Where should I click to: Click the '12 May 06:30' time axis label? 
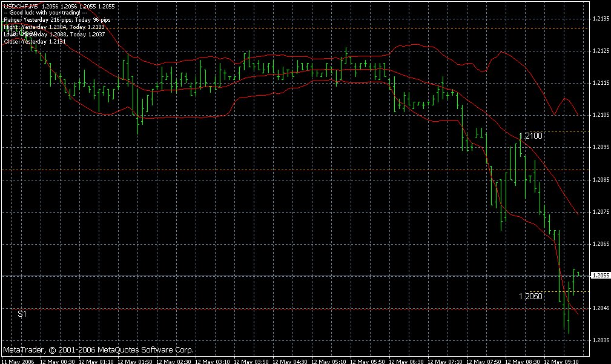pos(406,361)
